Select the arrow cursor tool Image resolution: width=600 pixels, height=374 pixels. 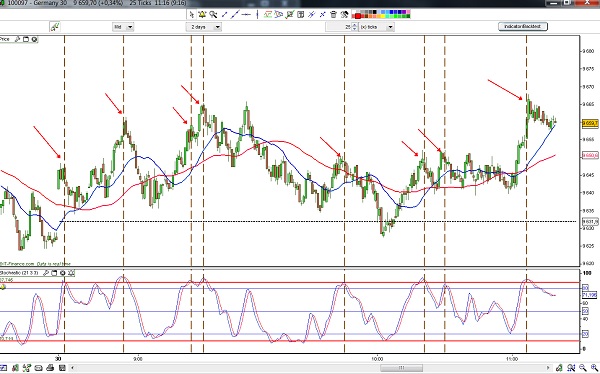point(192,15)
